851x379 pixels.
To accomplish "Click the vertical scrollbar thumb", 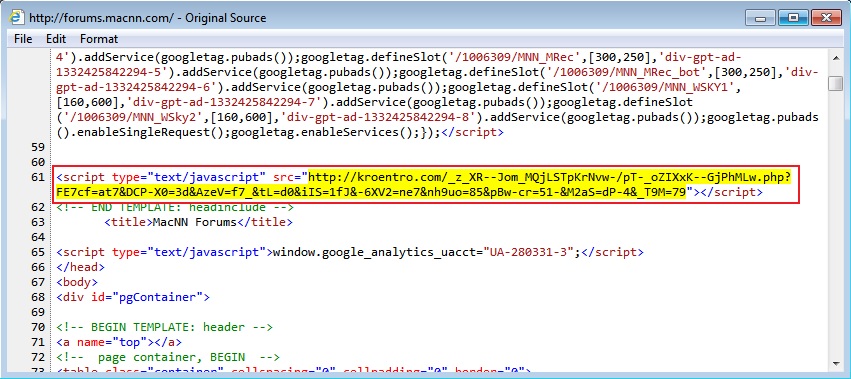I will [836, 83].
